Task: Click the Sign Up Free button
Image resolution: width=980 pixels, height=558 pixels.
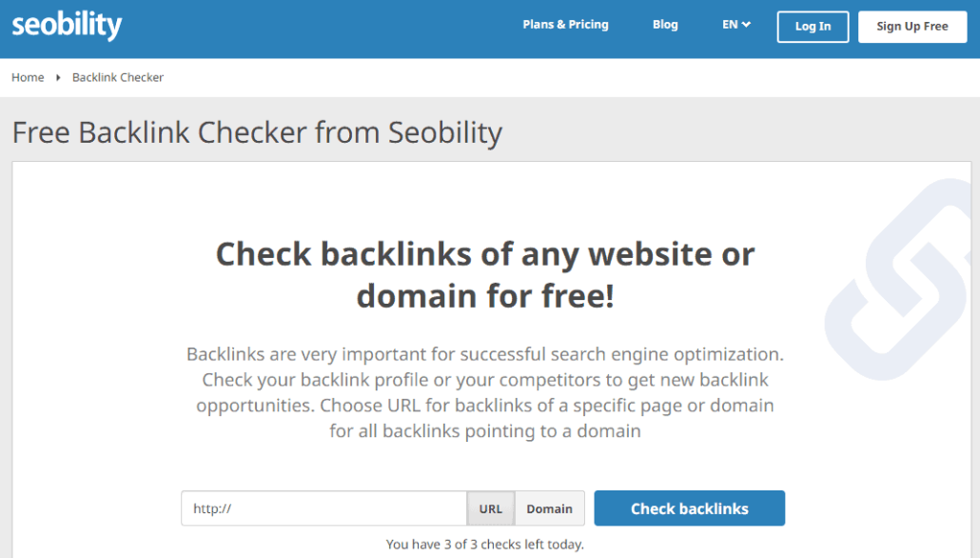Action: pos(911,27)
